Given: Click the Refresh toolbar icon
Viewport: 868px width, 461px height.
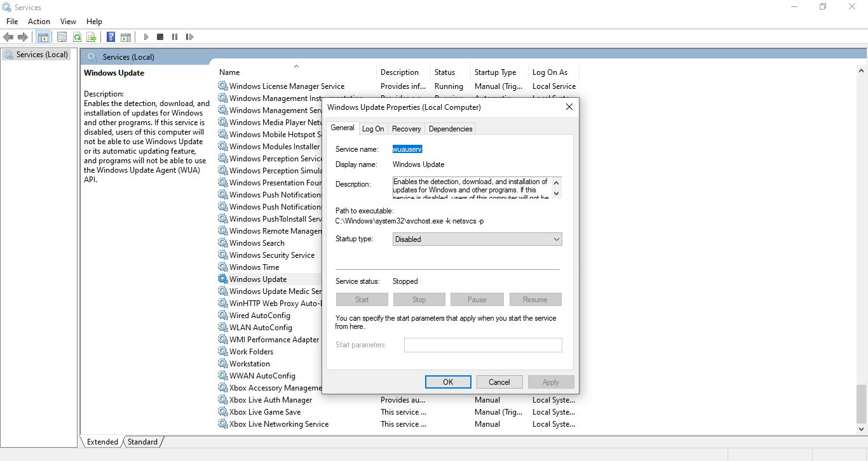Looking at the screenshot, I should coord(77,37).
